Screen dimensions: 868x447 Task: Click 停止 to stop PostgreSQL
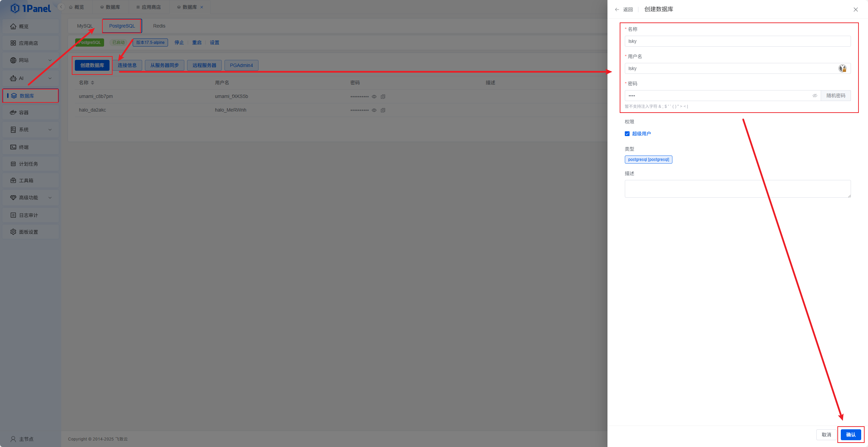click(x=179, y=43)
